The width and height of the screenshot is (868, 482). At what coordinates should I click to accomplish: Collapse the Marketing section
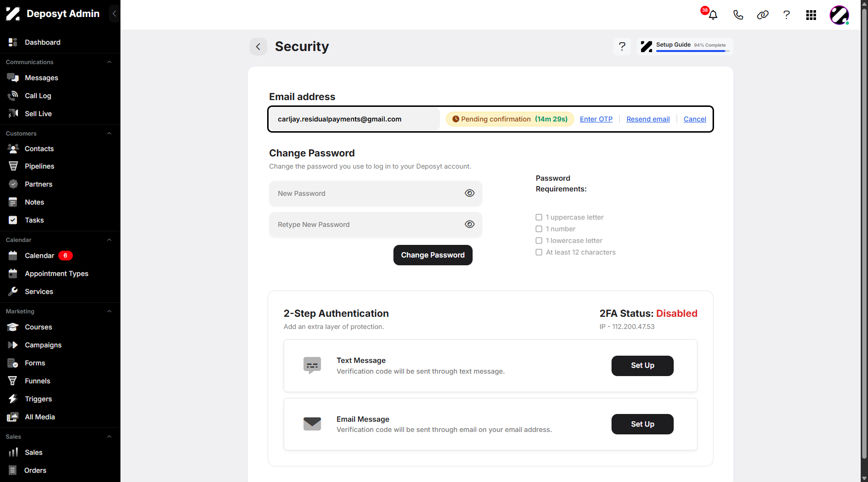coord(109,311)
